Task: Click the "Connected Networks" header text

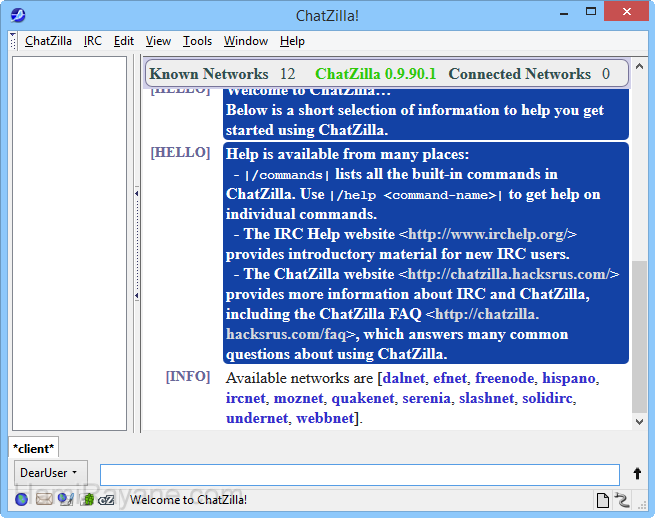Action: point(519,74)
